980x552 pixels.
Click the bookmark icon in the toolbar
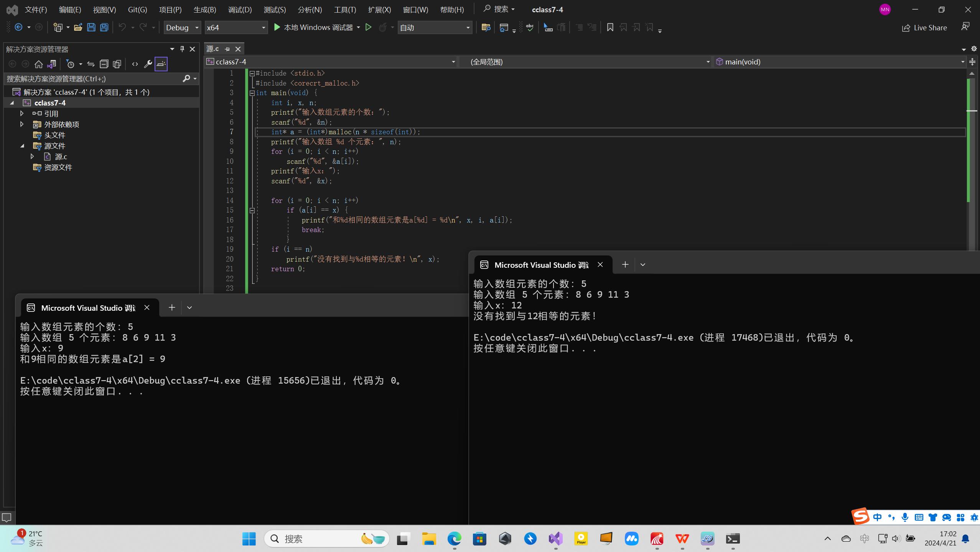point(610,27)
